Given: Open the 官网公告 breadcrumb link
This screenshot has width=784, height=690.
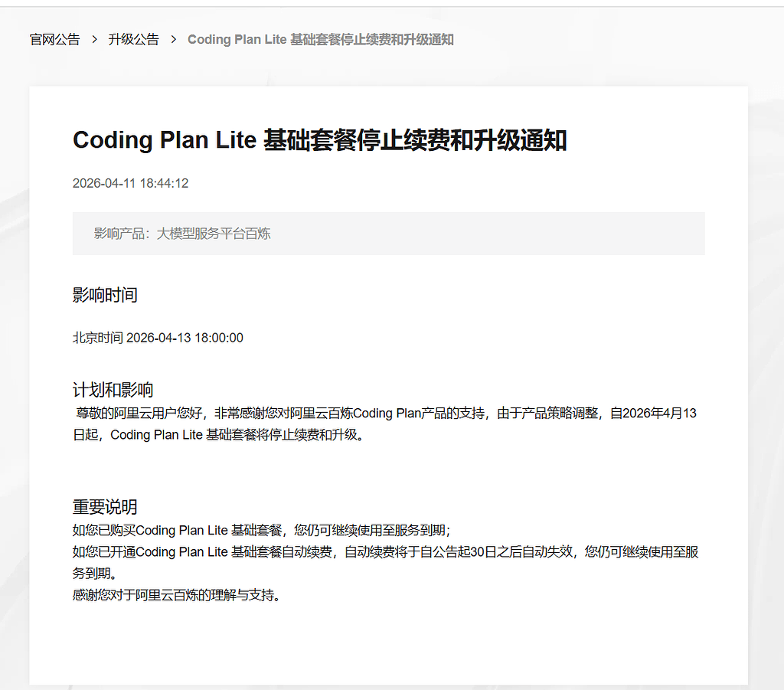Looking at the screenshot, I should pos(55,40).
